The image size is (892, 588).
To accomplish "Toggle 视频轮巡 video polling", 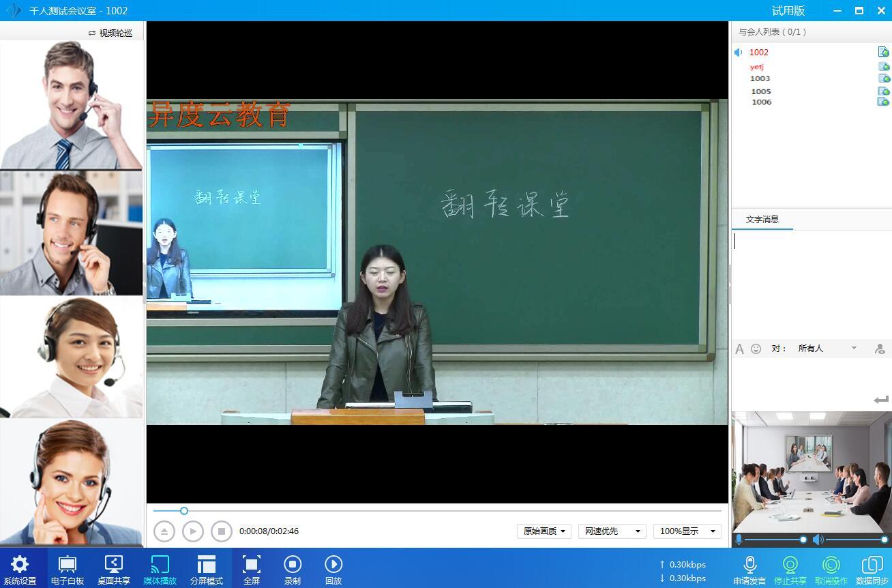I will click(x=110, y=33).
